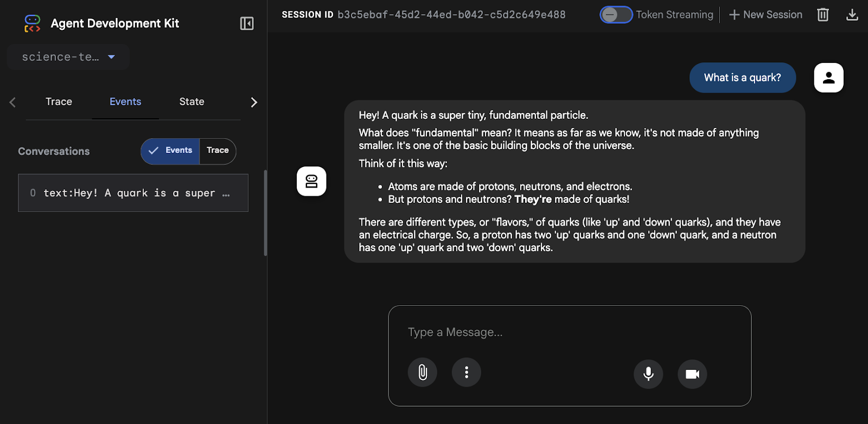Start microphone voice input

[648, 374]
